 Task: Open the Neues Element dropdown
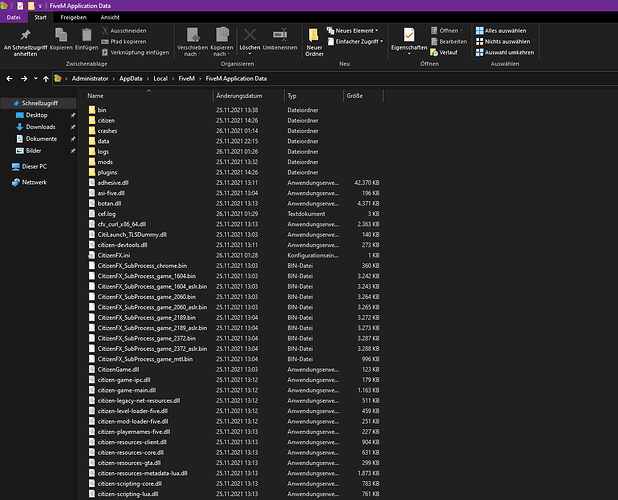[x=352, y=31]
